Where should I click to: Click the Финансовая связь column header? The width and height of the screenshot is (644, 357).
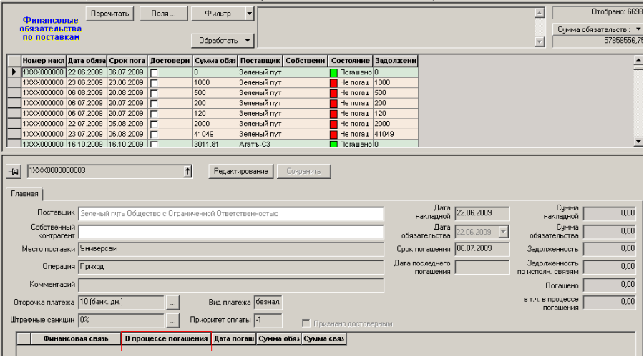click(x=76, y=339)
